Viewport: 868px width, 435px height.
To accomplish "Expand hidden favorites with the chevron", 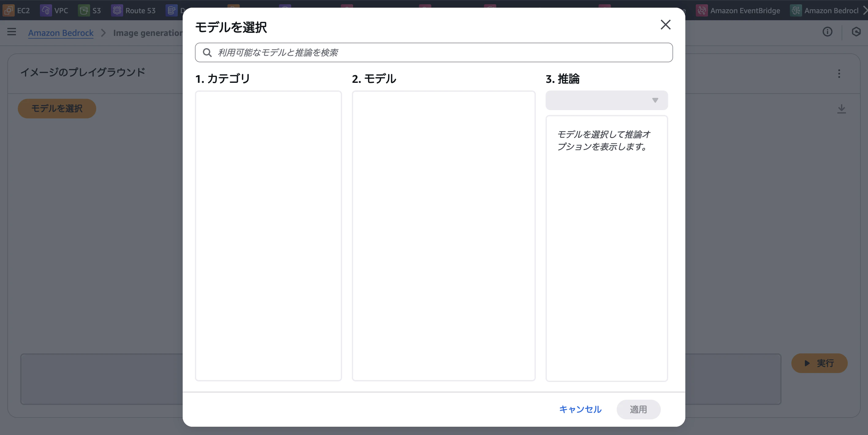I will pos(865,10).
